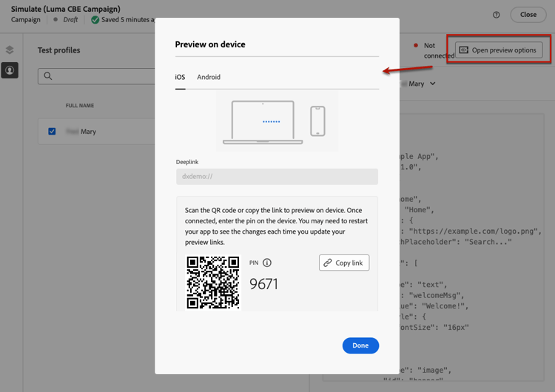Click the laptop device illustration
Image resolution: width=555 pixels, height=392 pixels.
[x=263, y=123]
